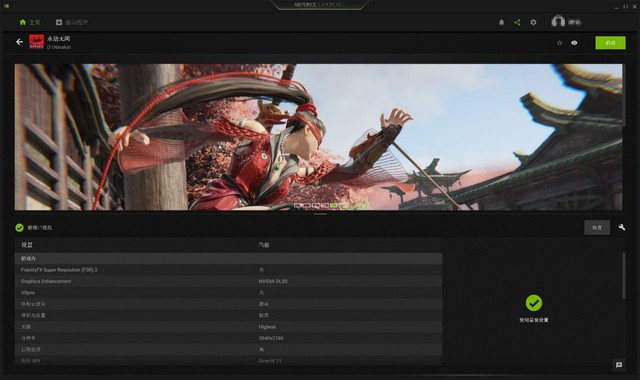
Task: Close the GeForce Experience window
Action: pos(634,6)
